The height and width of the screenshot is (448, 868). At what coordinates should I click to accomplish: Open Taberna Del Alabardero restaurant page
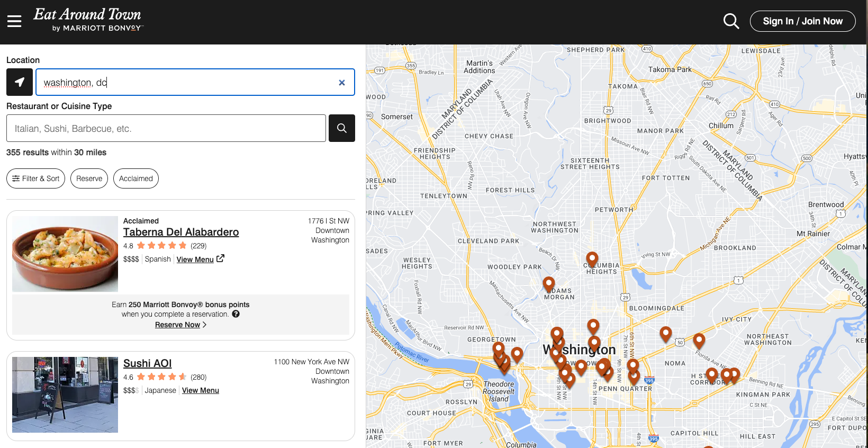point(180,232)
